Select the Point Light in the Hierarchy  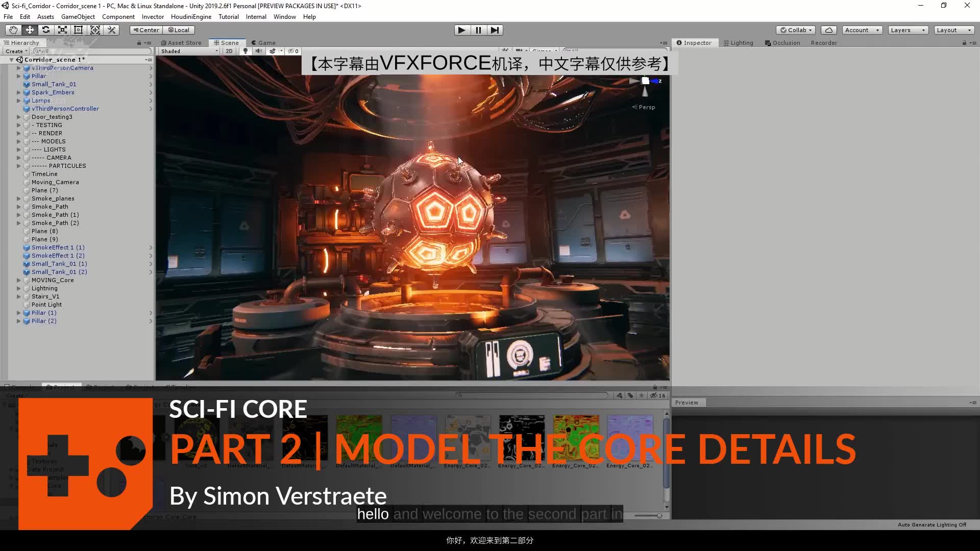click(46, 305)
